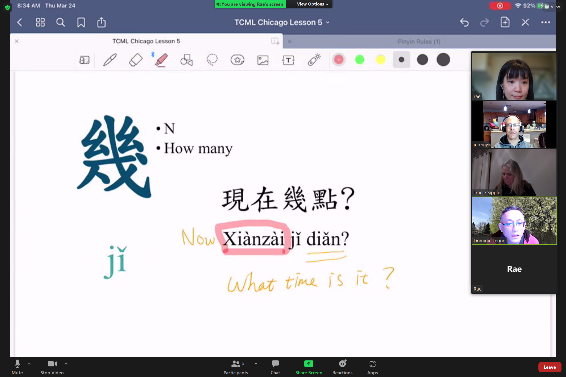Click the highlighted word 'Xiànzài'
The width and height of the screenshot is (566, 377).
click(254, 239)
